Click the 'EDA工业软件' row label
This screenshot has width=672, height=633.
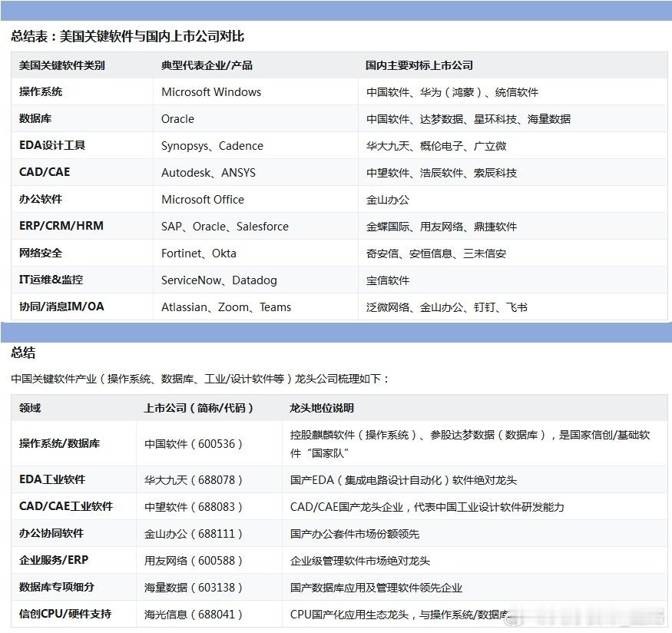52,479
